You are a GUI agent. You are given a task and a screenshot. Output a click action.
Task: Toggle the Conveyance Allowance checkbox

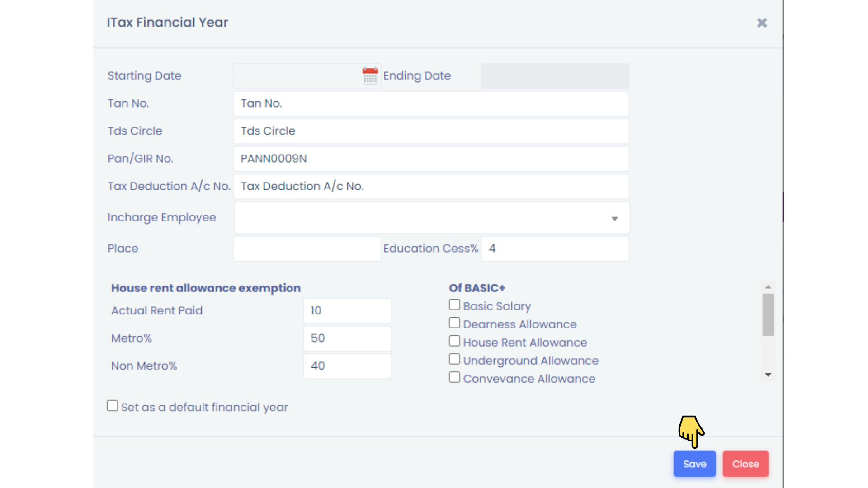tap(454, 377)
